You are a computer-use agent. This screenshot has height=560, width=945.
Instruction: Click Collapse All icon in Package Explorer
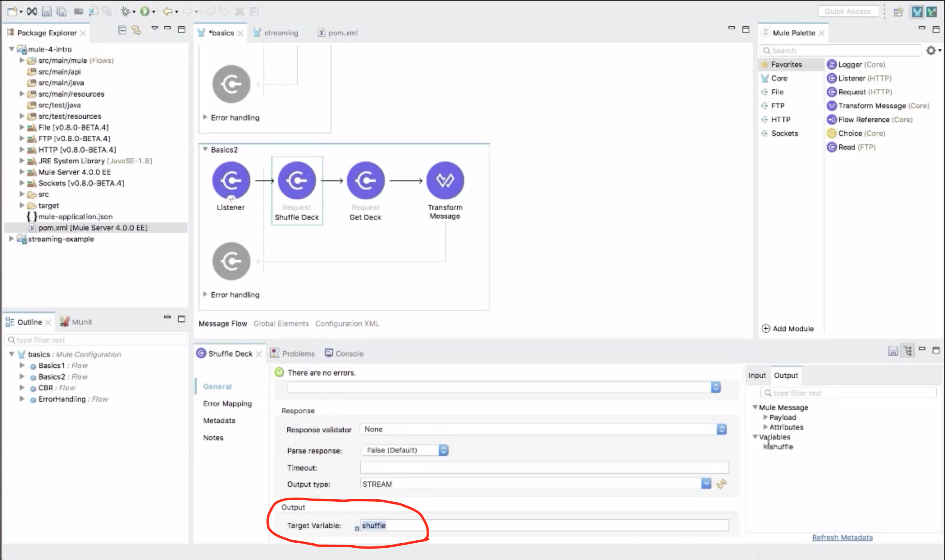click(x=122, y=30)
